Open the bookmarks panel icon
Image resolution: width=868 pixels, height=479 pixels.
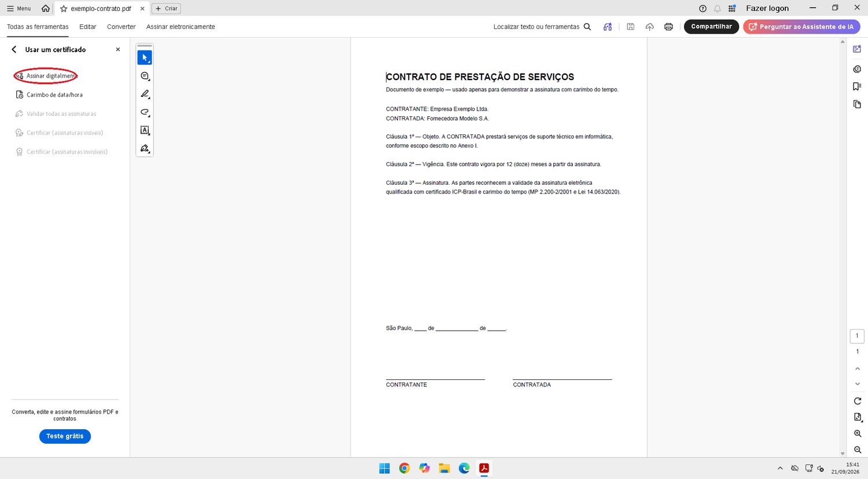pos(857,86)
